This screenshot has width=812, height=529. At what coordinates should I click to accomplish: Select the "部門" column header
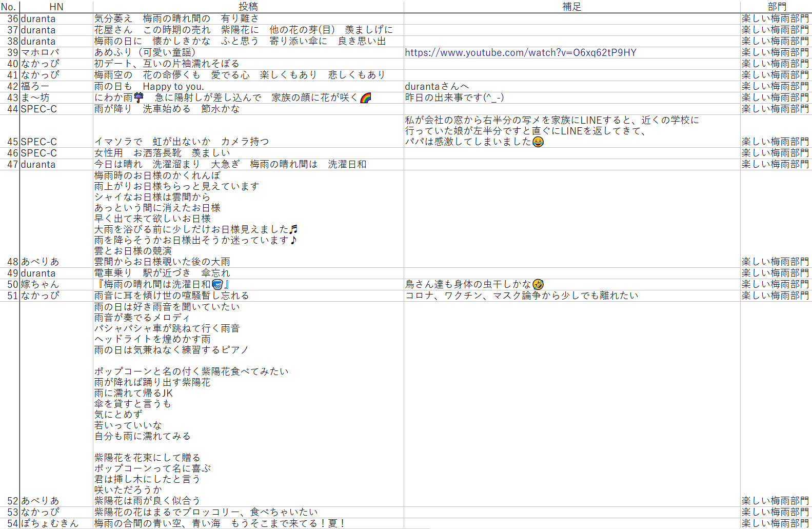777,7
